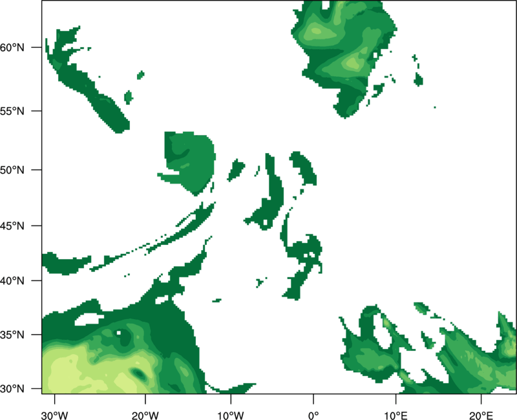Click the 10°E longitude label

[396, 415]
